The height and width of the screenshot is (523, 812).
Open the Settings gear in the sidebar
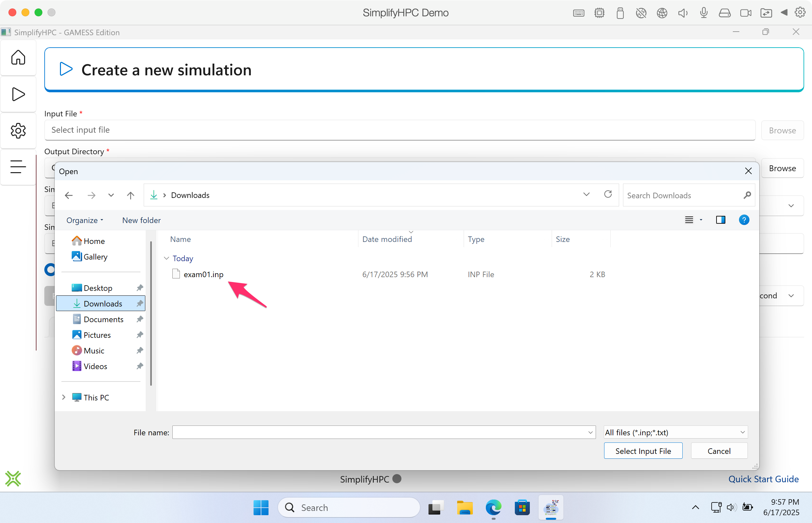[x=18, y=131]
